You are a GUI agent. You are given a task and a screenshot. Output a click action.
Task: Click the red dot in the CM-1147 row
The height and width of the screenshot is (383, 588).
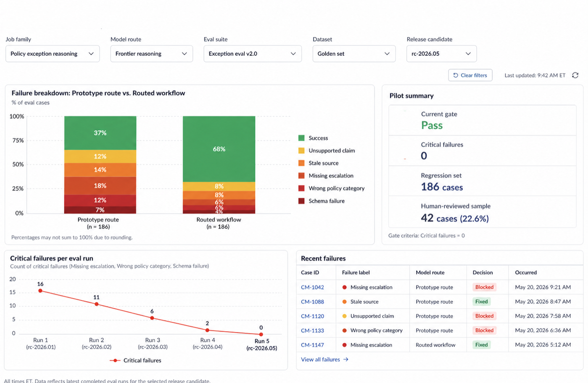pos(344,345)
